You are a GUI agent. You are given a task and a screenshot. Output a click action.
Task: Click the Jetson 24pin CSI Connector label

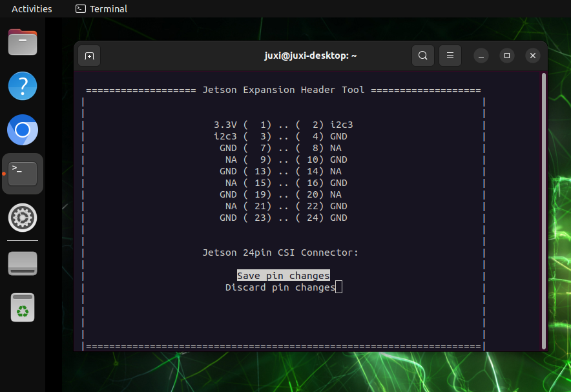coord(280,253)
